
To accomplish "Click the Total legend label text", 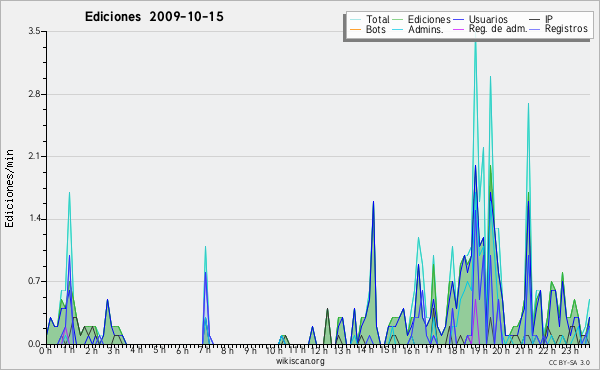I will [x=378, y=19].
